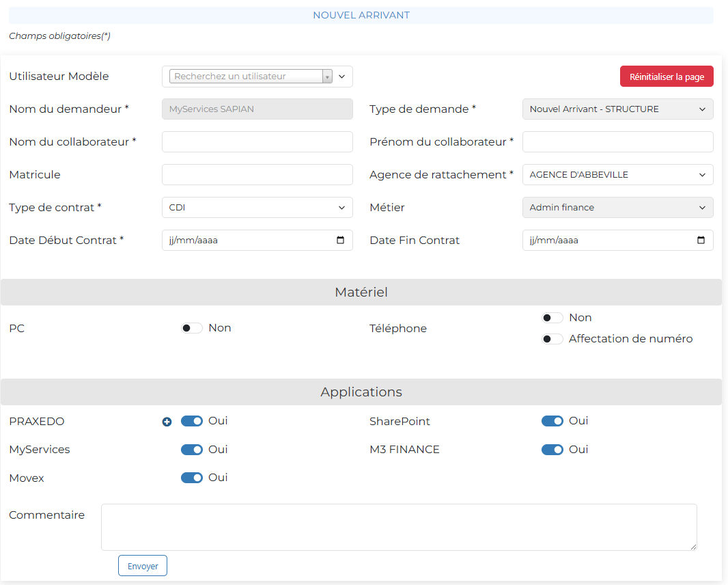728x585 pixels.
Task: Click the Non label beside PC
Action: click(x=220, y=328)
